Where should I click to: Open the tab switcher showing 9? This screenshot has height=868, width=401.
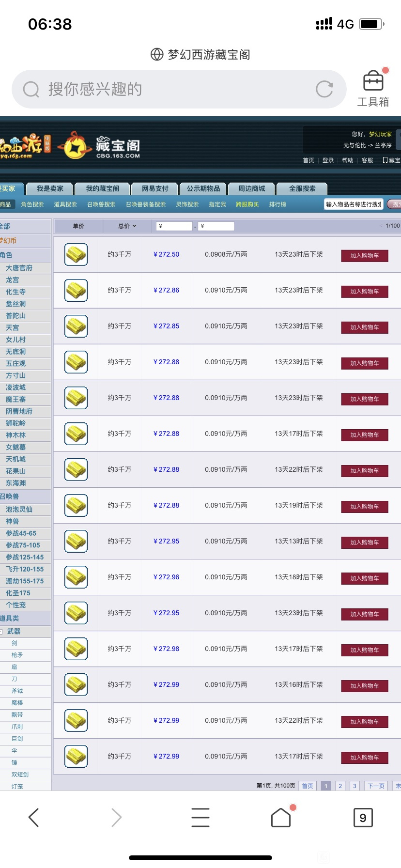(363, 818)
